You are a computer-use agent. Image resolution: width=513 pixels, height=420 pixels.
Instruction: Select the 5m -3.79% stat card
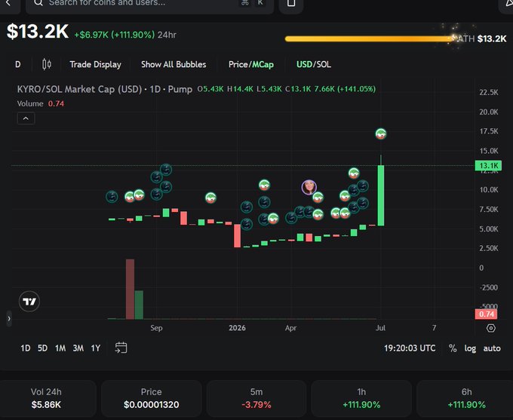256,398
